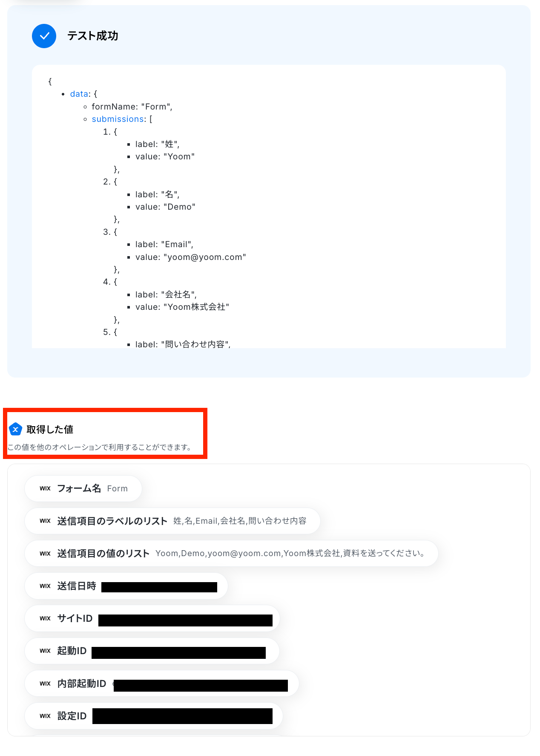Select the 送信日時 value chip
Screen dimensions: 540x756
[x=126, y=586]
